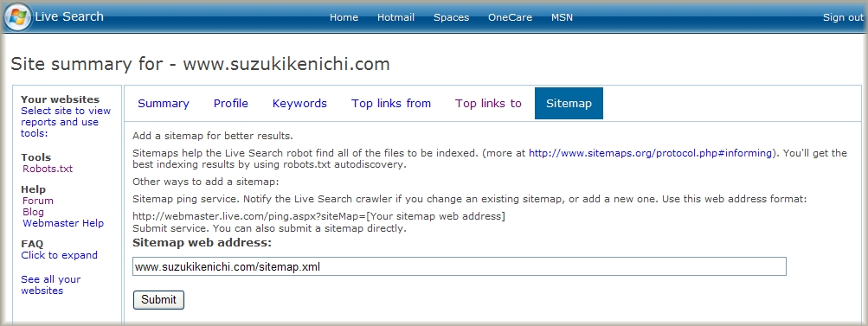Open Spaces in the header bar
The height and width of the screenshot is (326, 868).
pyautogui.click(x=451, y=17)
